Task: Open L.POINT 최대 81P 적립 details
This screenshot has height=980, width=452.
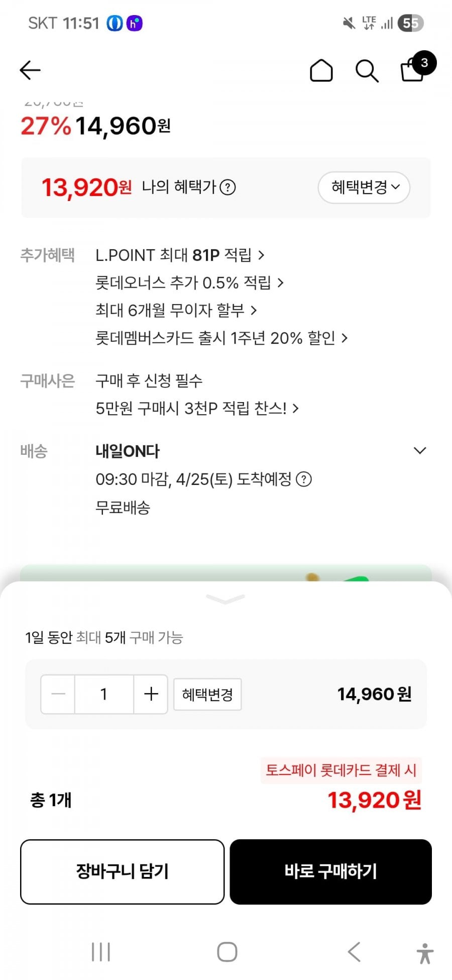Action: pos(179,255)
